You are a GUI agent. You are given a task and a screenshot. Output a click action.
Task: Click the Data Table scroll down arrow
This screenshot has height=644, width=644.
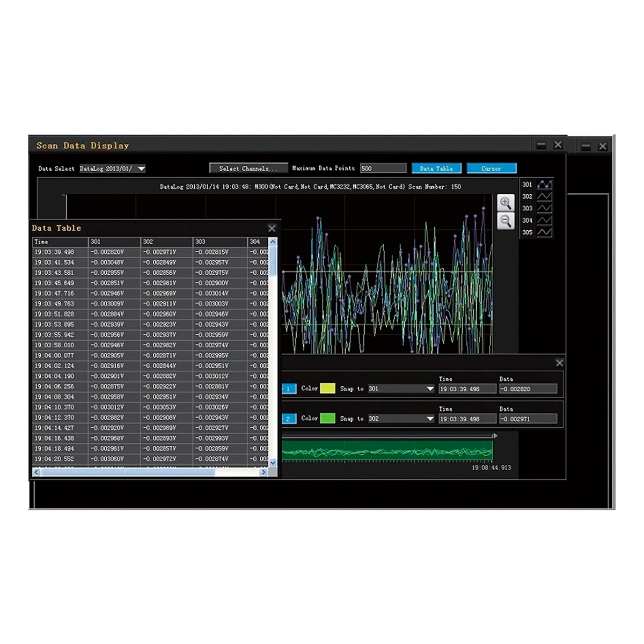coord(273,462)
